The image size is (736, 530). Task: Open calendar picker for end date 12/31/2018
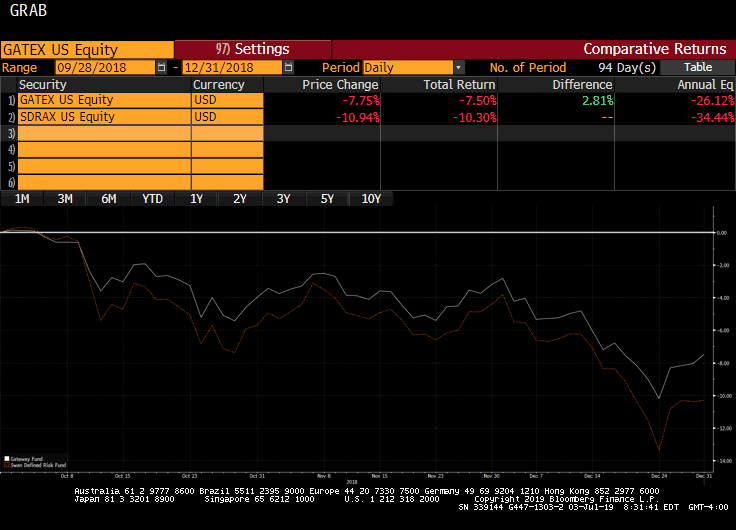pos(288,67)
